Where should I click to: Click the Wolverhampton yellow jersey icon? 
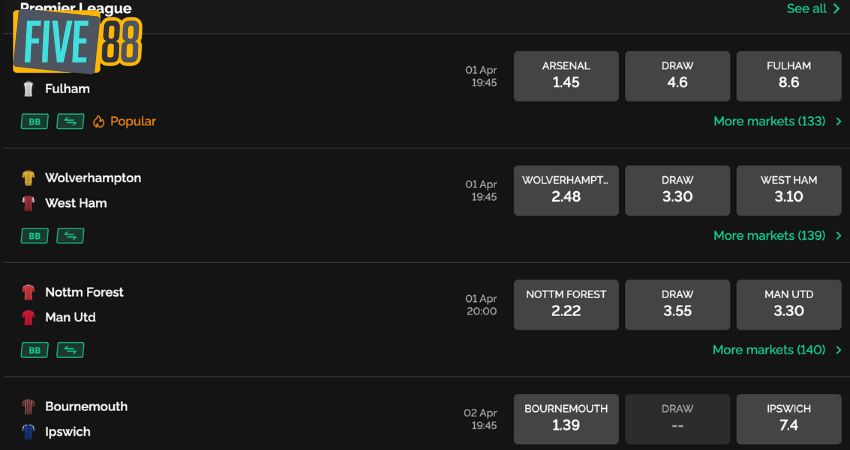[28, 178]
